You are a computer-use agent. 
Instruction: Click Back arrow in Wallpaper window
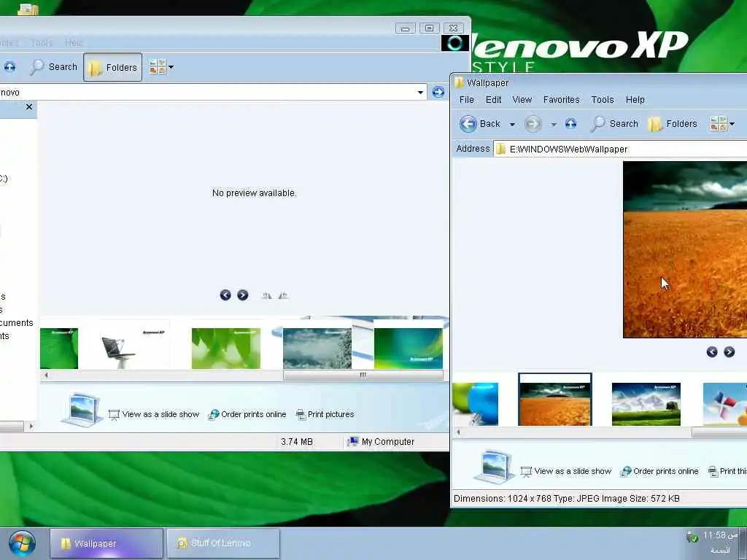pyautogui.click(x=468, y=124)
